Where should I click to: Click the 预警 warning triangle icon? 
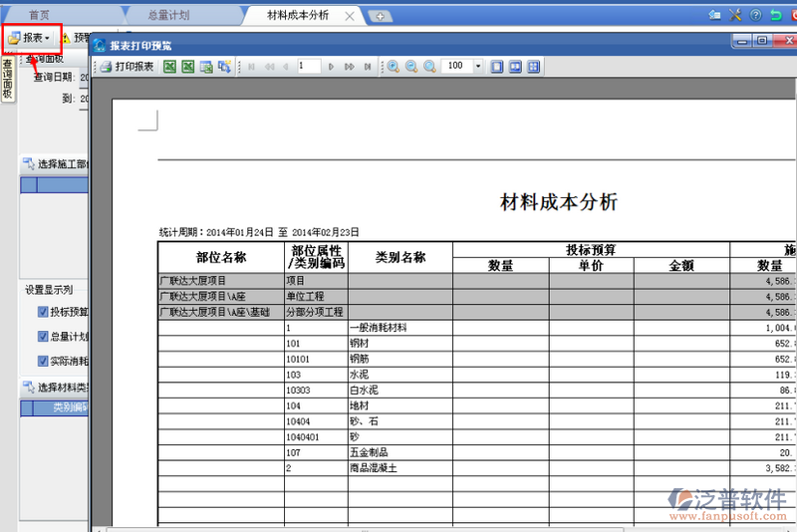coord(66,38)
